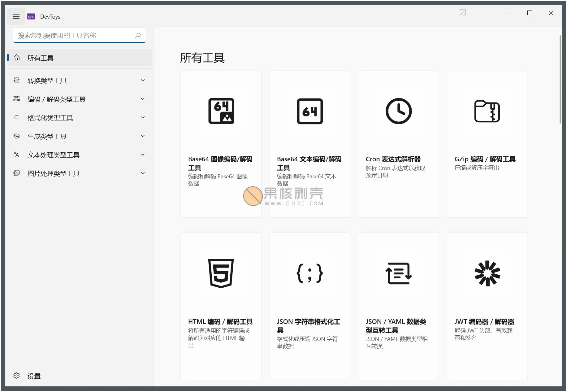Expand the 转换类型工具 chevron
This screenshot has width=567, height=392.
pos(143,81)
